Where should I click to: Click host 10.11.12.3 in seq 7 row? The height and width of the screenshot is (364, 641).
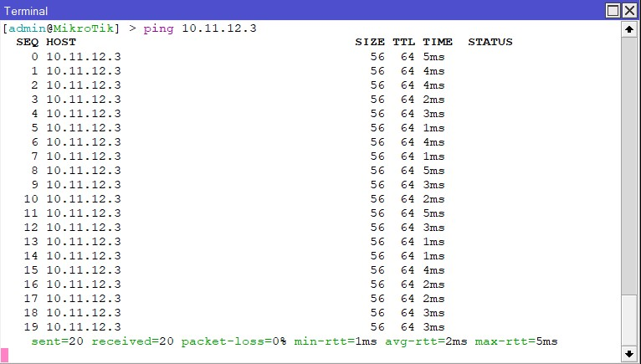[x=84, y=156]
